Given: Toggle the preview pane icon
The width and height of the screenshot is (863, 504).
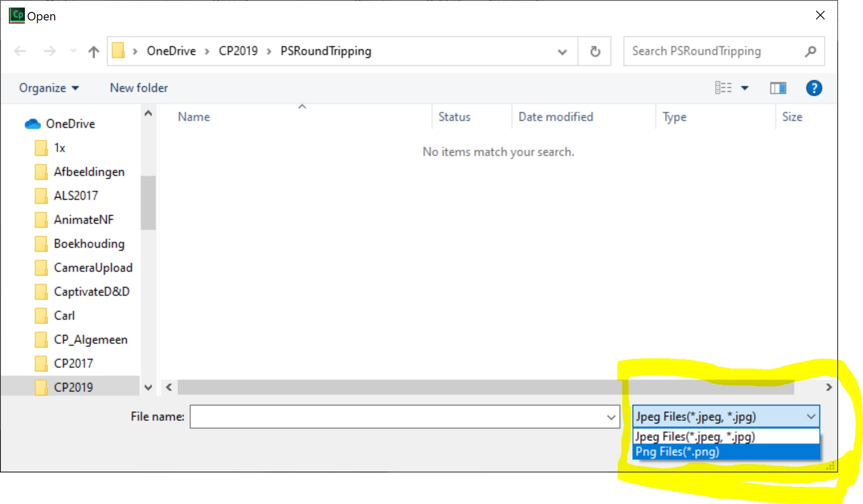Looking at the screenshot, I should [778, 88].
